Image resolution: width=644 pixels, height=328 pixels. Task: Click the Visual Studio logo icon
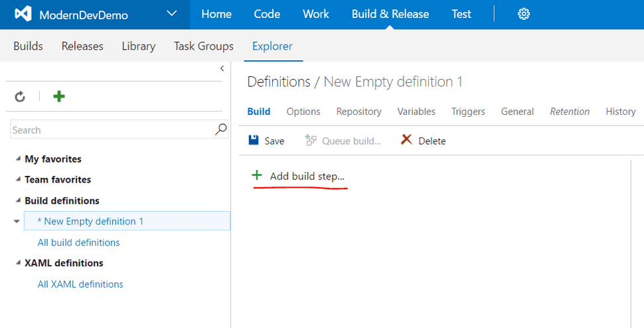(23, 15)
